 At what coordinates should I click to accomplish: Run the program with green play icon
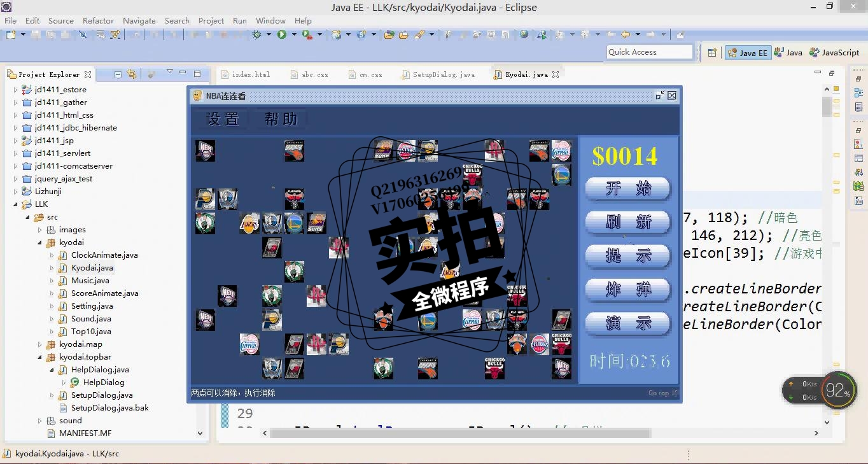282,34
